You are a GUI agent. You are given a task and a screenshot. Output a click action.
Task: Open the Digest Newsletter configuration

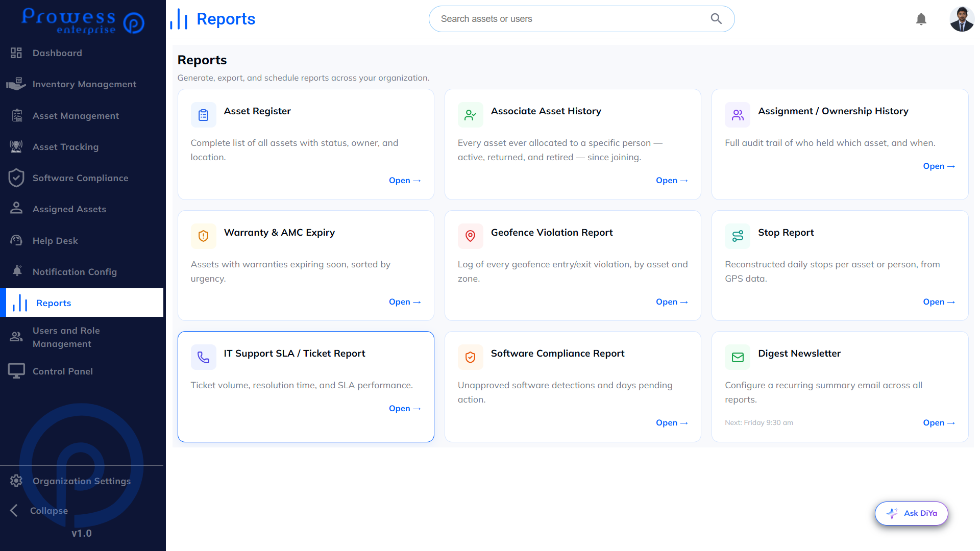click(939, 423)
